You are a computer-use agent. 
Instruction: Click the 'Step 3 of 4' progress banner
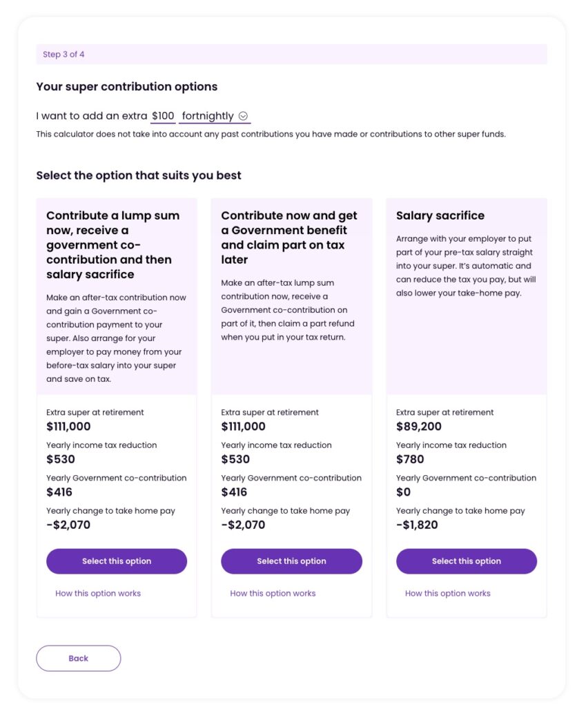point(291,55)
